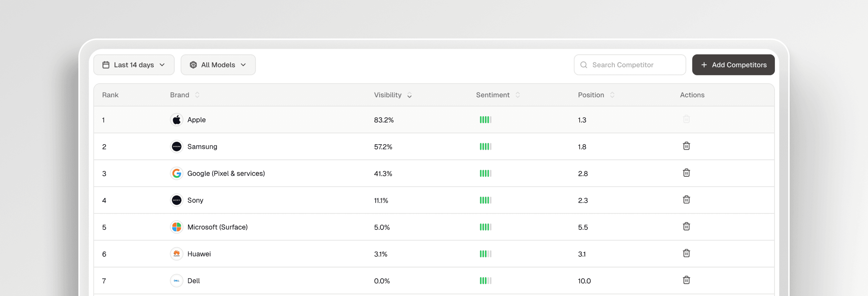Click the Dell brand logo
This screenshot has height=296, width=868.
pyautogui.click(x=177, y=280)
